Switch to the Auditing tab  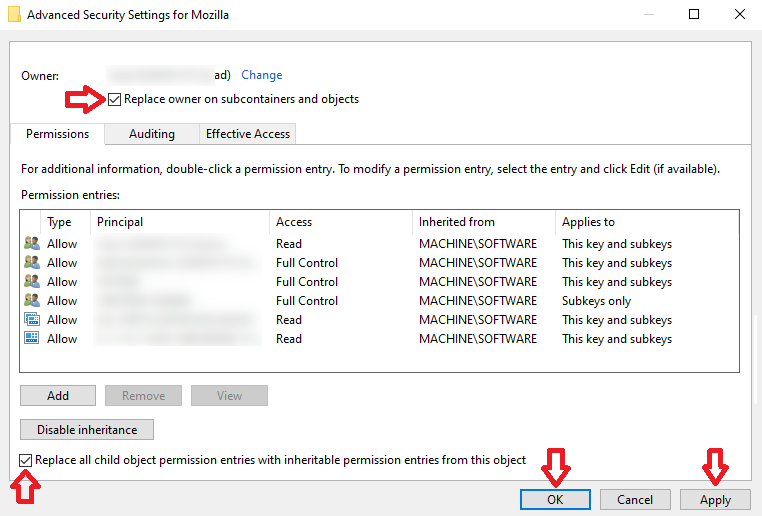[x=151, y=134]
